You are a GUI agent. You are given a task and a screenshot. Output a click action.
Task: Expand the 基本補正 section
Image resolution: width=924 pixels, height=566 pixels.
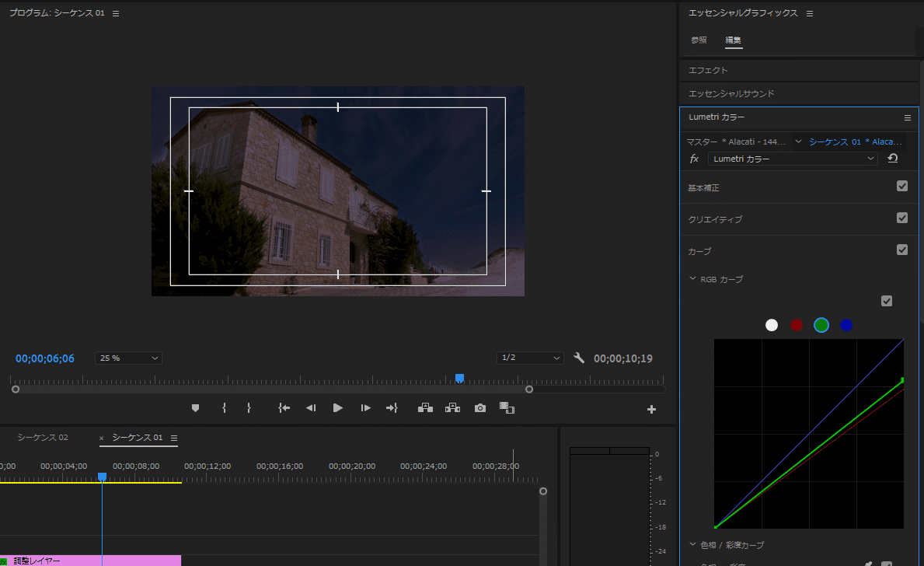(703, 188)
